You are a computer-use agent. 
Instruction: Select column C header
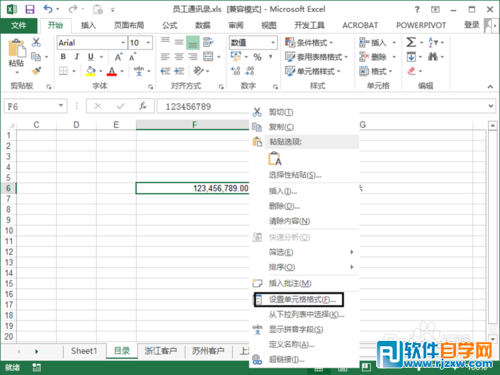(x=36, y=125)
